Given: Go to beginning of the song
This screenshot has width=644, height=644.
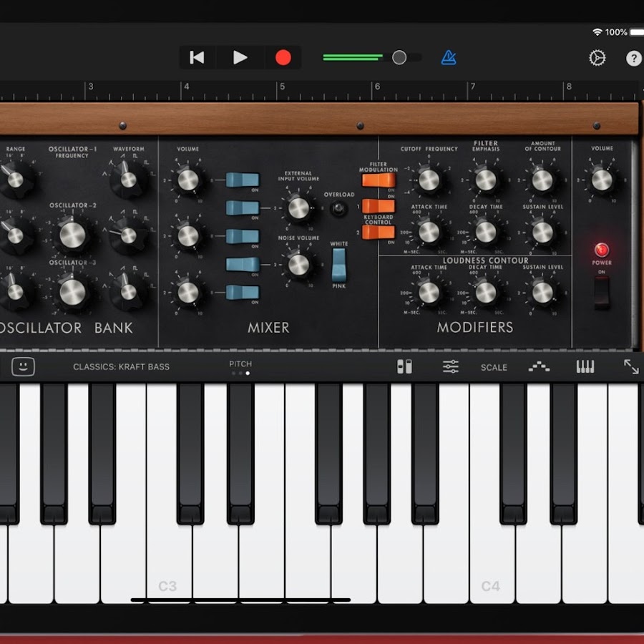Looking at the screenshot, I should click(x=197, y=57).
